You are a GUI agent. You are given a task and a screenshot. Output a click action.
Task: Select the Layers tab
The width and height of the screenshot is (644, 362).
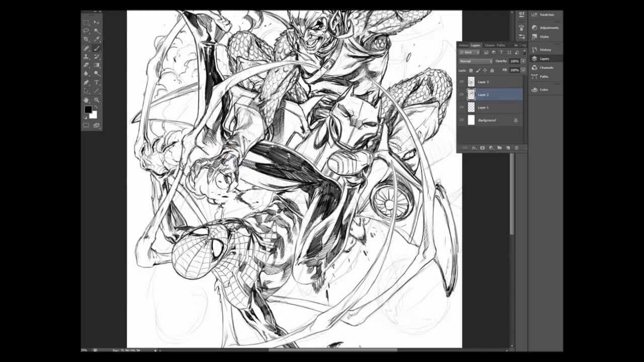475,46
